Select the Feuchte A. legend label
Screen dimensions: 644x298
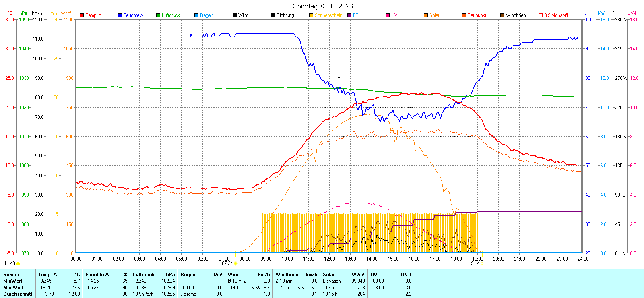point(134,15)
